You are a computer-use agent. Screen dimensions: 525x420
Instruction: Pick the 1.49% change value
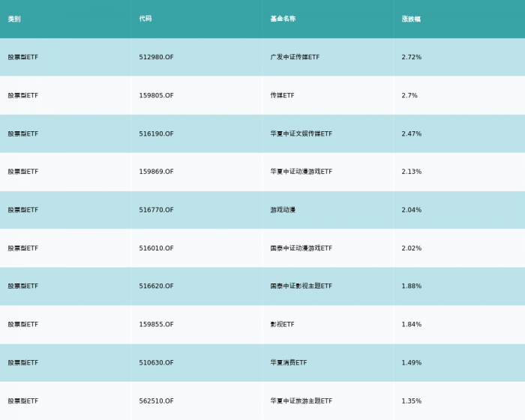click(412, 363)
